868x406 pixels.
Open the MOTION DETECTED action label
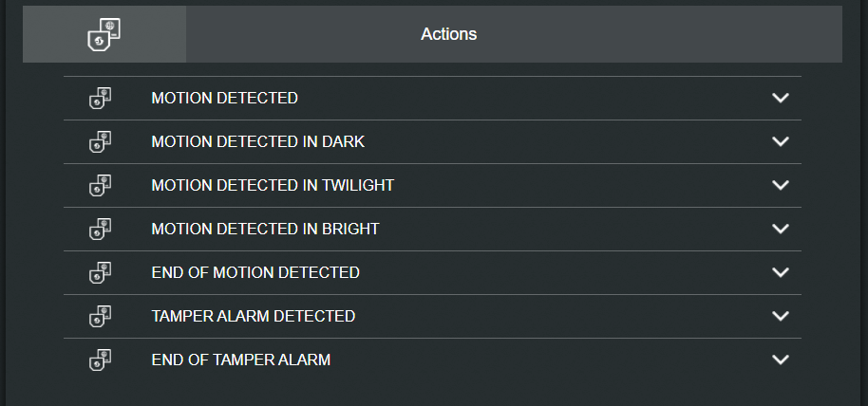tap(224, 98)
